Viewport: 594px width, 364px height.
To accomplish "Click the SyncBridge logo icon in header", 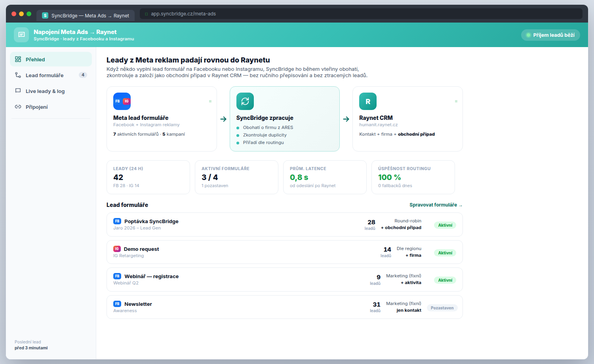I will [x=21, y=35].
